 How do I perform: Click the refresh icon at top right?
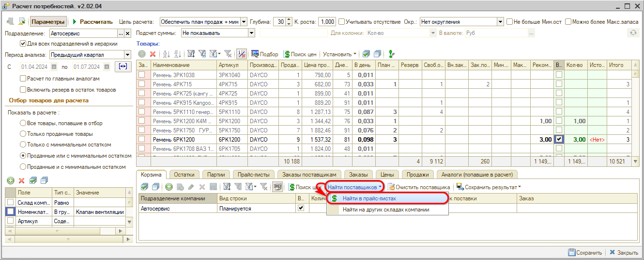(x=632, y=33)
